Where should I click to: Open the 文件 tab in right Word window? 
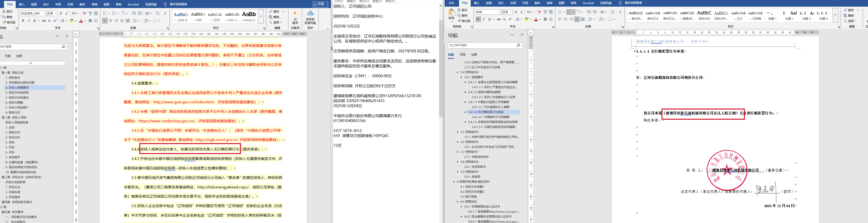coord(451,3)
